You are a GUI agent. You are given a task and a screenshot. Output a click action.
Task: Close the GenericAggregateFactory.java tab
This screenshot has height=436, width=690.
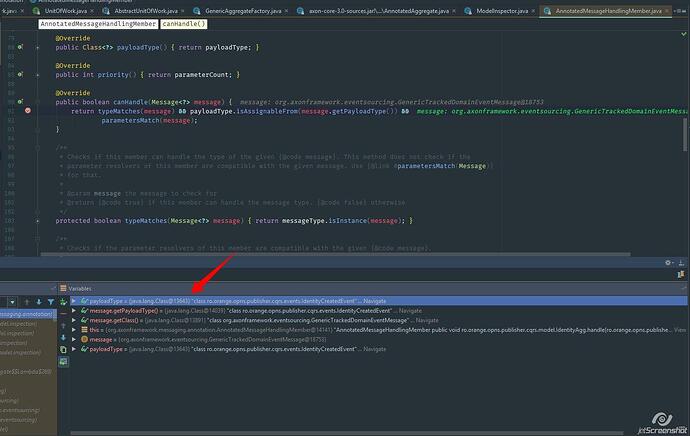click(286, 11)
